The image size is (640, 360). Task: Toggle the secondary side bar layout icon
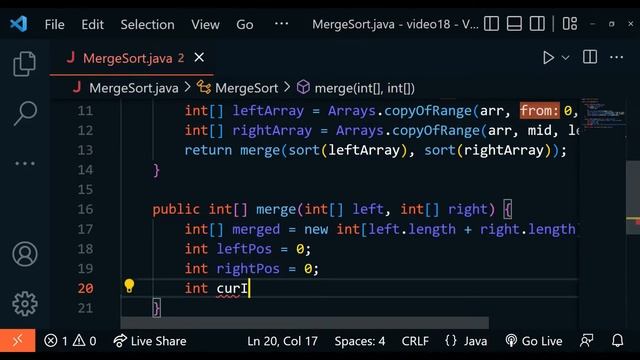pyautogui.click(x=537, y=24)
